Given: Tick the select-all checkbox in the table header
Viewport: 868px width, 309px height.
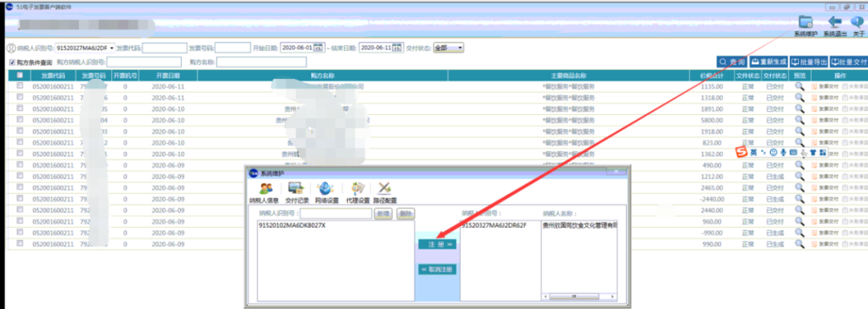Looking at the screenshot, I should 20,76.
